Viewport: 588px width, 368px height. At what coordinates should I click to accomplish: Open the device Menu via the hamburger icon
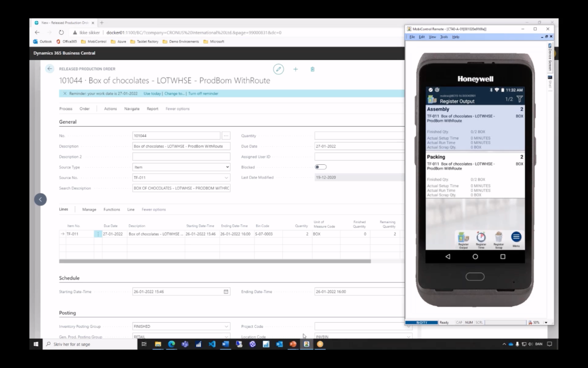tap(515, 236)
